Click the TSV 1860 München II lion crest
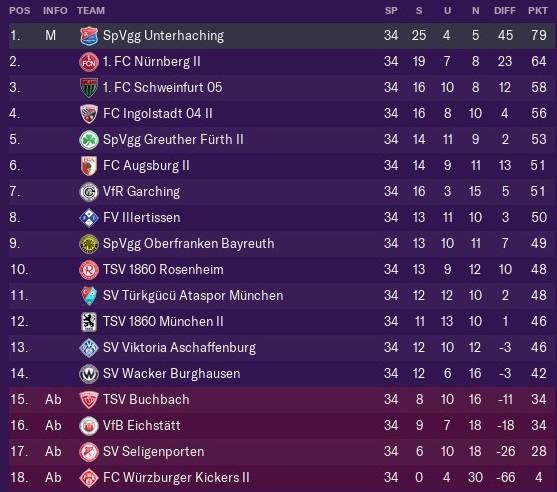This screenshot has width=557, height=492. pos(89,321)
